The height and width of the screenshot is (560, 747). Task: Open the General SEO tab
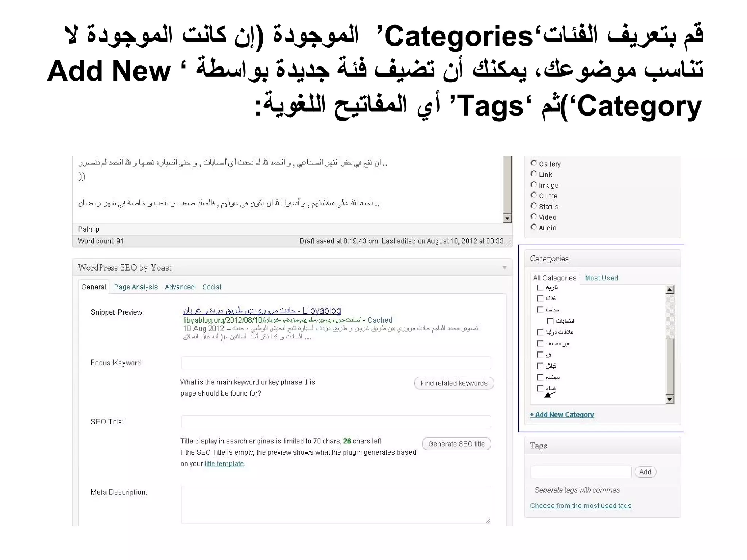point(94,287)
